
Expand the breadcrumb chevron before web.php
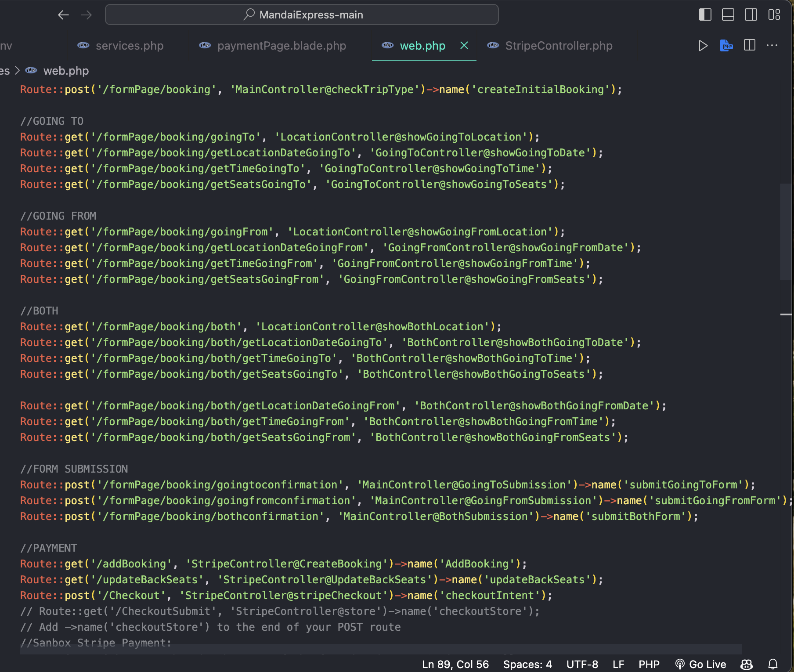pyautogui.click(x=18, y=70)
